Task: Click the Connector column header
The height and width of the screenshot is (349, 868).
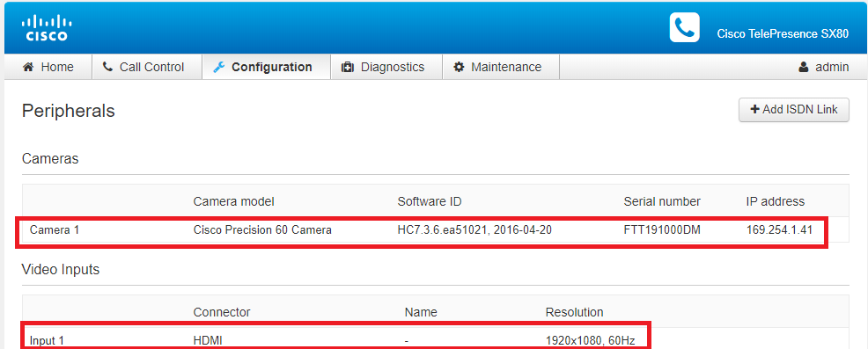Action: [x=222, y=312]
